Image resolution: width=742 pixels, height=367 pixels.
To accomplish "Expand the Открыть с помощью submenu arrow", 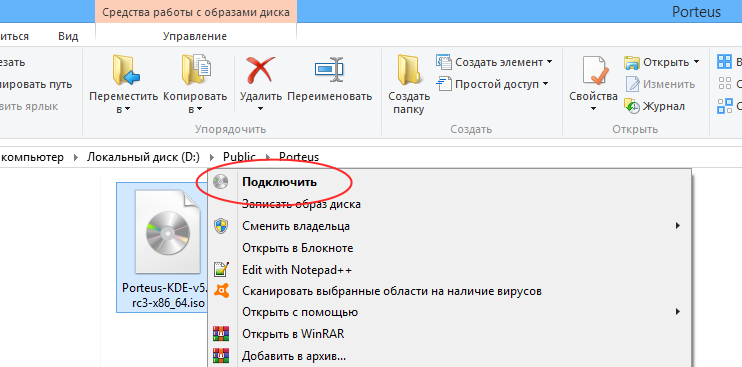I will pos(678,312).
